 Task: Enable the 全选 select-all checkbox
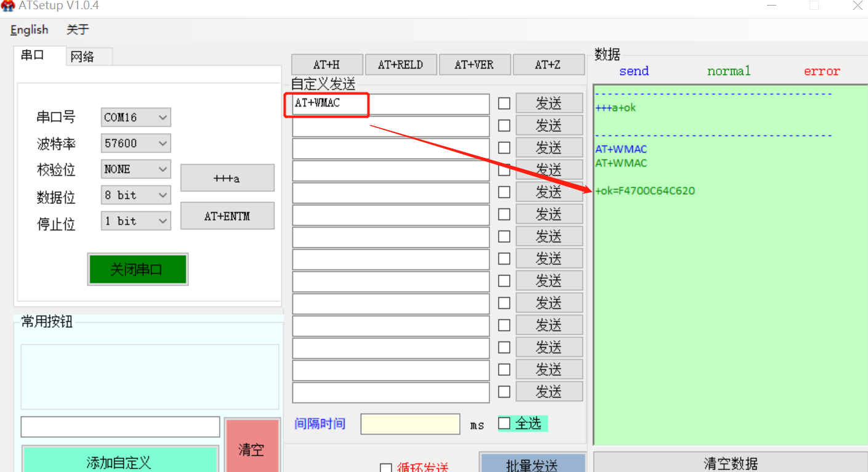(x=505, y=423)
